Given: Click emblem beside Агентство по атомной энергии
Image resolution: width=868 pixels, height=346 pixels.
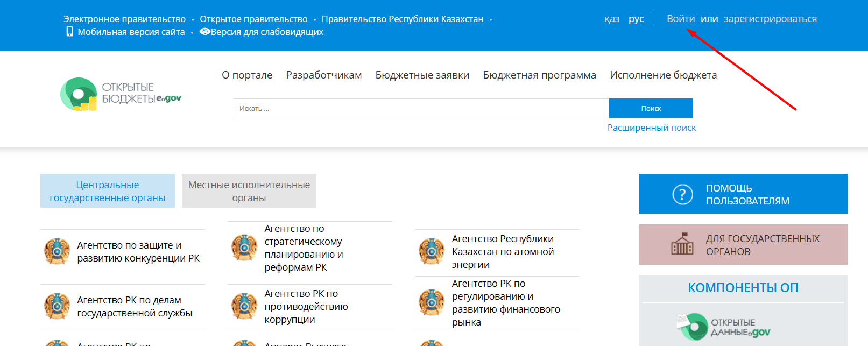Looking at the screenshot, I should (432, 251).
